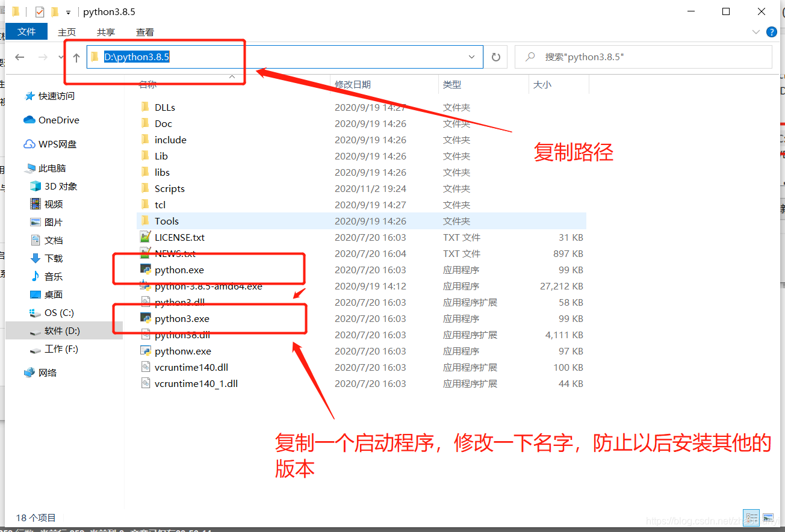Sort files by 类型 column
The height and width of the screenshot is (532, 785).
(x=452, y=85)
